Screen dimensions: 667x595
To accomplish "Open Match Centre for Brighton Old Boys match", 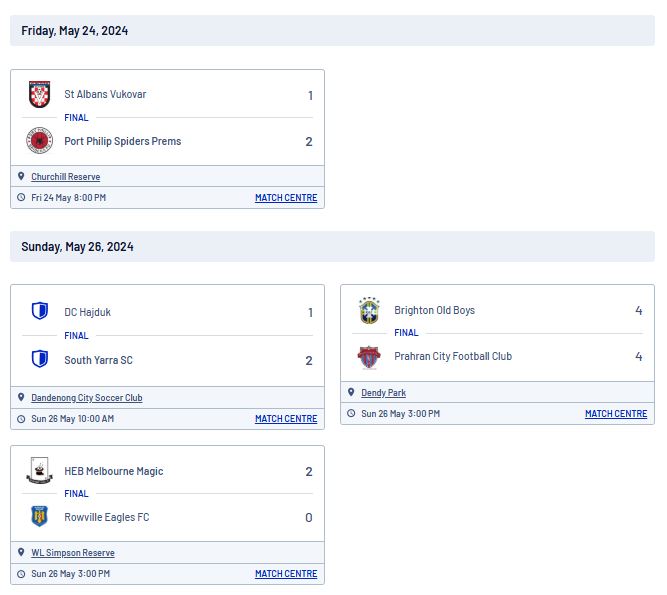I will 616,414.
